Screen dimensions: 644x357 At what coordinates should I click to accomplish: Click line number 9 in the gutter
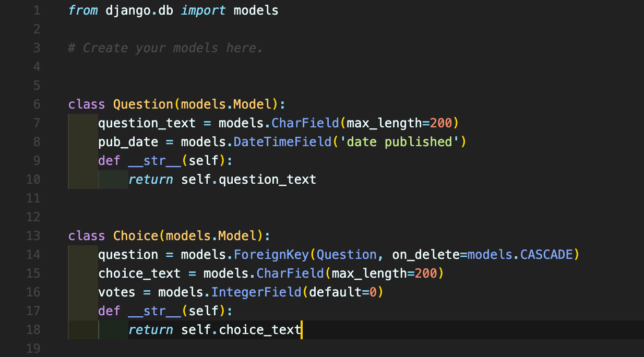tap(37, 161)
